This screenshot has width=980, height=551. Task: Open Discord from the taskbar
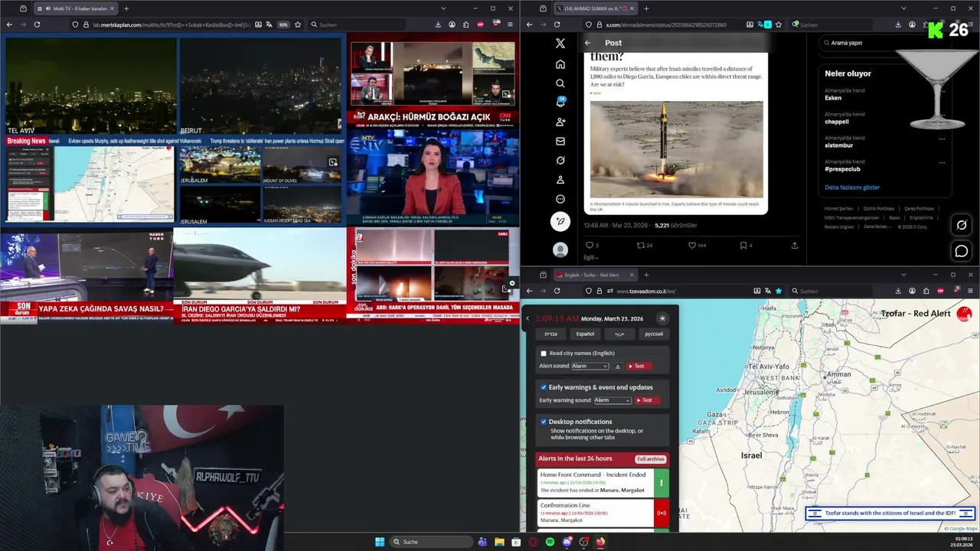click(567, 542)
